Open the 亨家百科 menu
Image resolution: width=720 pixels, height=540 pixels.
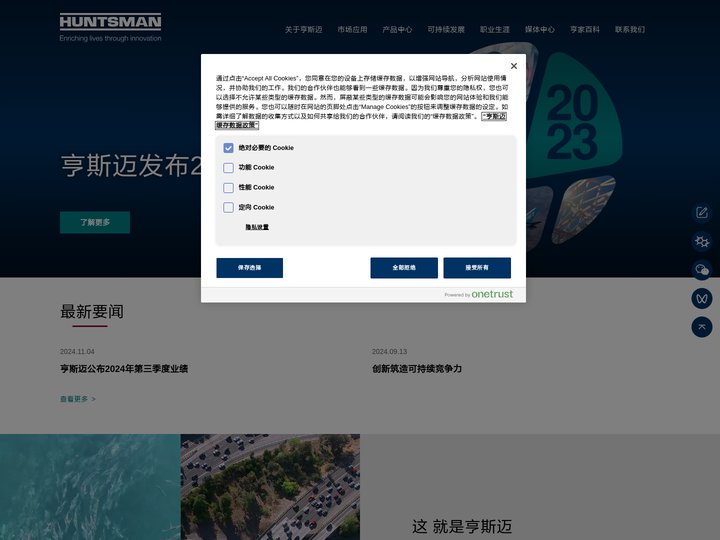tap(585, 29)
